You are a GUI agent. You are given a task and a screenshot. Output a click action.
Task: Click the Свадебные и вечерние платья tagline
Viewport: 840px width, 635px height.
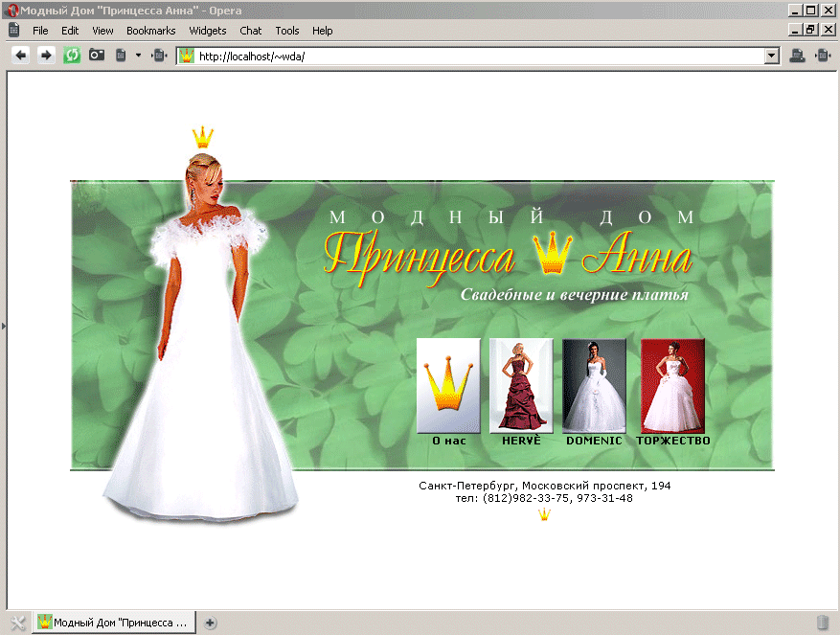575,295
